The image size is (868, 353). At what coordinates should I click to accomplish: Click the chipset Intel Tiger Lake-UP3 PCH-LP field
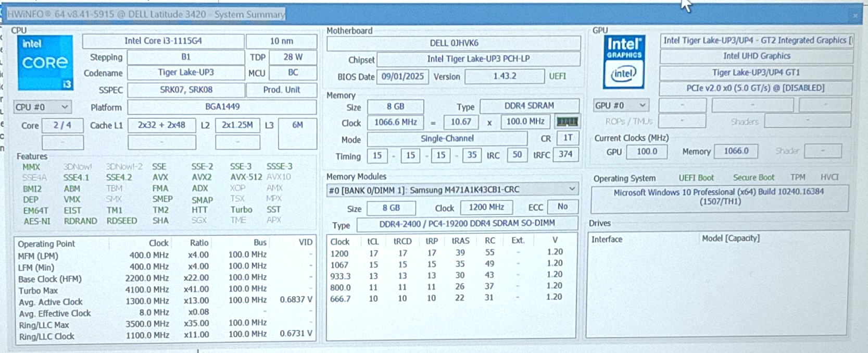coord(479,59)
